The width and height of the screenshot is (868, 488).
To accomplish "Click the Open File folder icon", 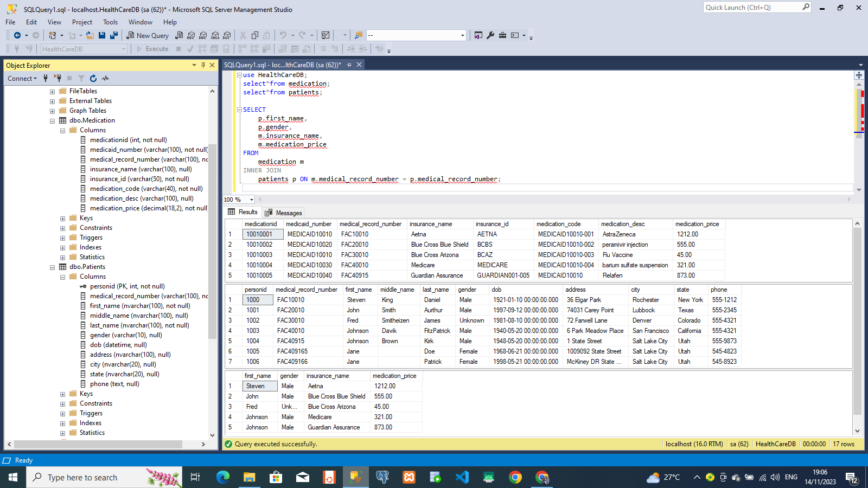I will click(x=90, y=35).
